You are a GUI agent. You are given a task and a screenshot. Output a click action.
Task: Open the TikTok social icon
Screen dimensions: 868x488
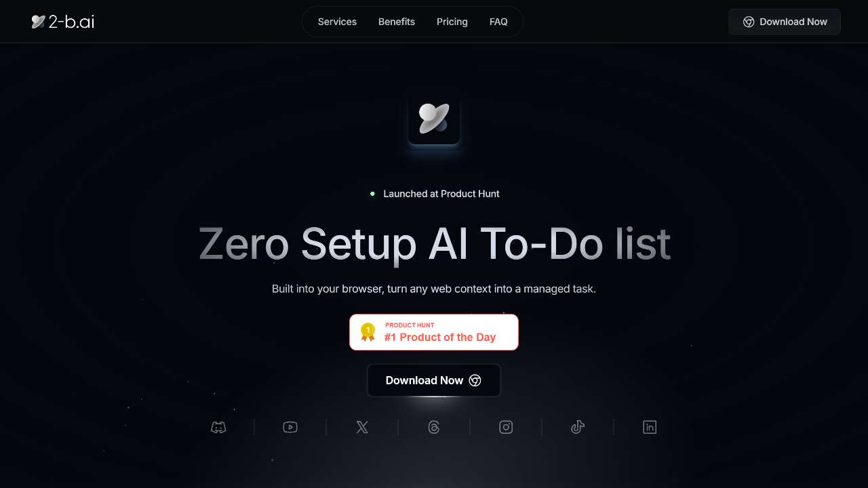point(578,427)
